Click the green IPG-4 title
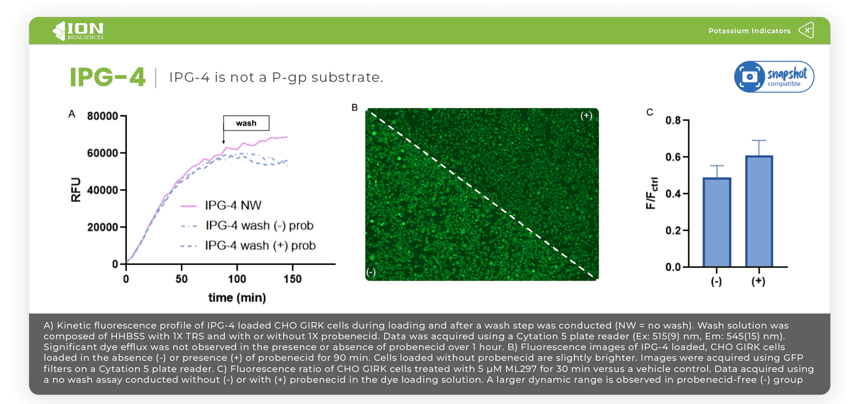Image resolution: width=868 pixels, height=404 pixels. (107, 77)
